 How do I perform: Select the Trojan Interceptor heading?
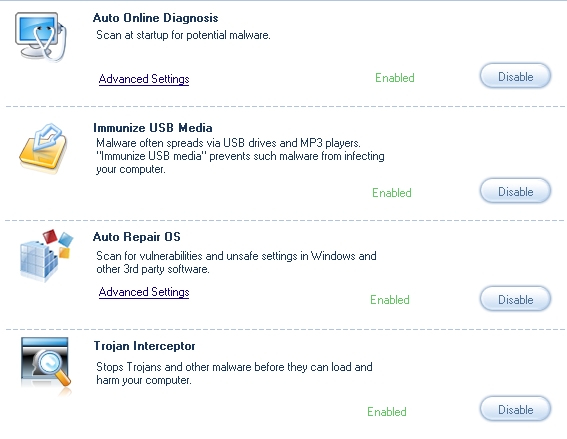click(144, 346)
